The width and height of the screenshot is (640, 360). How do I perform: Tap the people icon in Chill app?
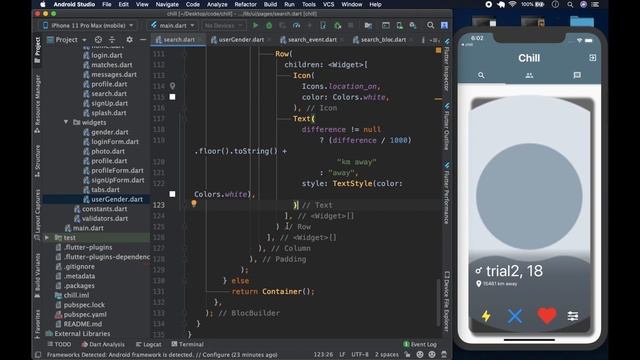coord(529,76)
